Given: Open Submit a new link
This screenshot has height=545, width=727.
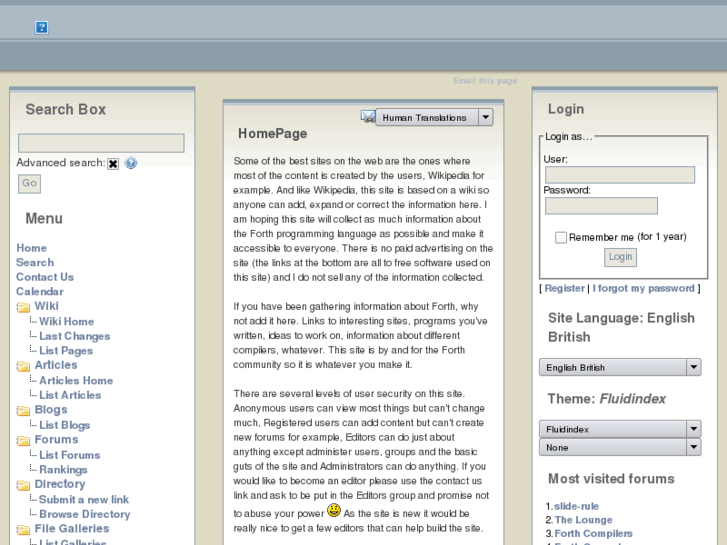Looking at the screenshot, I should [84, 500].
